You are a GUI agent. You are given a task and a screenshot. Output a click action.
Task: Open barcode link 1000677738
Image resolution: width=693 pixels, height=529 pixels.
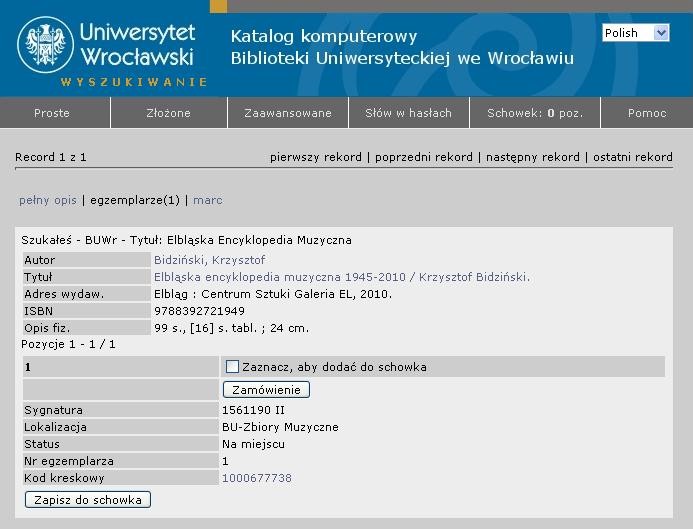257,478
